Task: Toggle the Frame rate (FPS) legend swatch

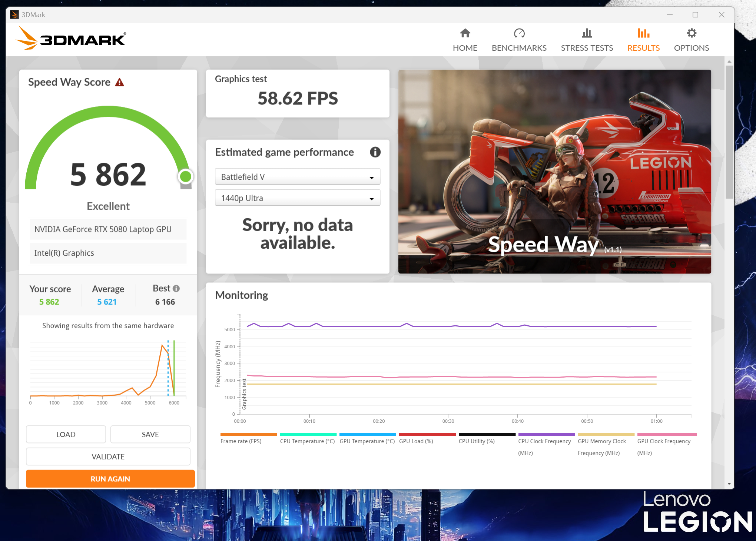Action: pos(249,434)
